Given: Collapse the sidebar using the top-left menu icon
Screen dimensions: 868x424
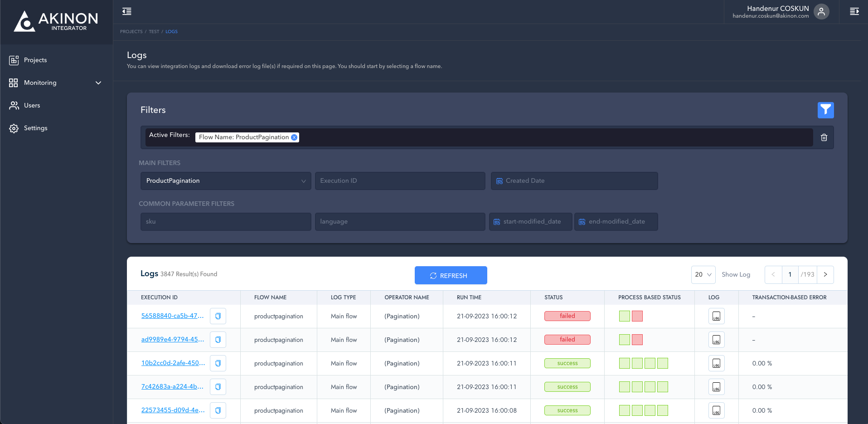Looking at the screenshot, I should (x=127, y=11).
